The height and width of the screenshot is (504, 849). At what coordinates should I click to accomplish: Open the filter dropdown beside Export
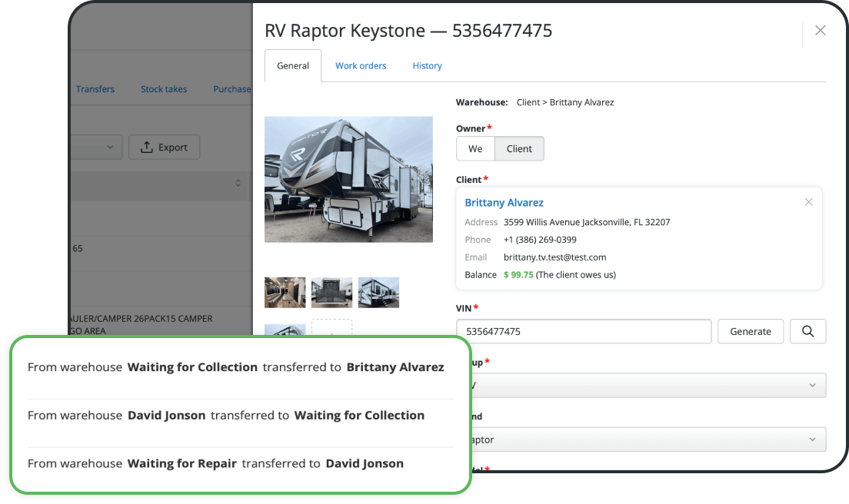pos(110,147)
